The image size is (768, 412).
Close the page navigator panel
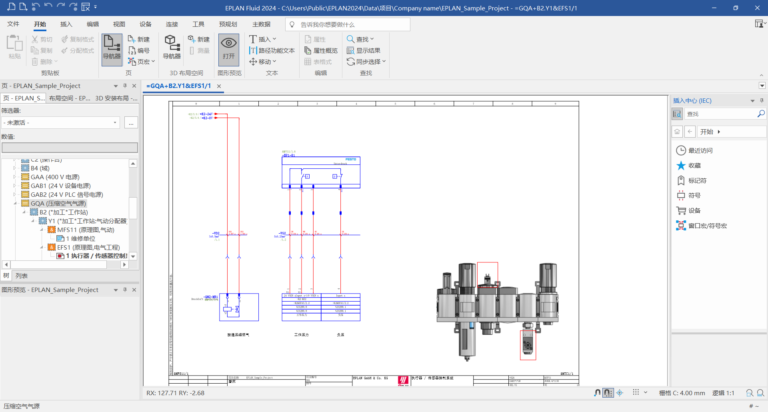[134, 86]
